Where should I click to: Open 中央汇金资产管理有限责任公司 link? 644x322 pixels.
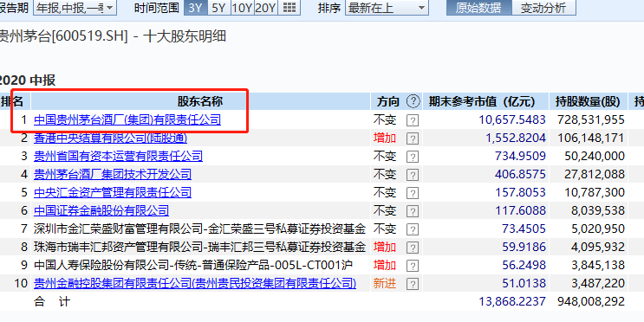[113, 192]
